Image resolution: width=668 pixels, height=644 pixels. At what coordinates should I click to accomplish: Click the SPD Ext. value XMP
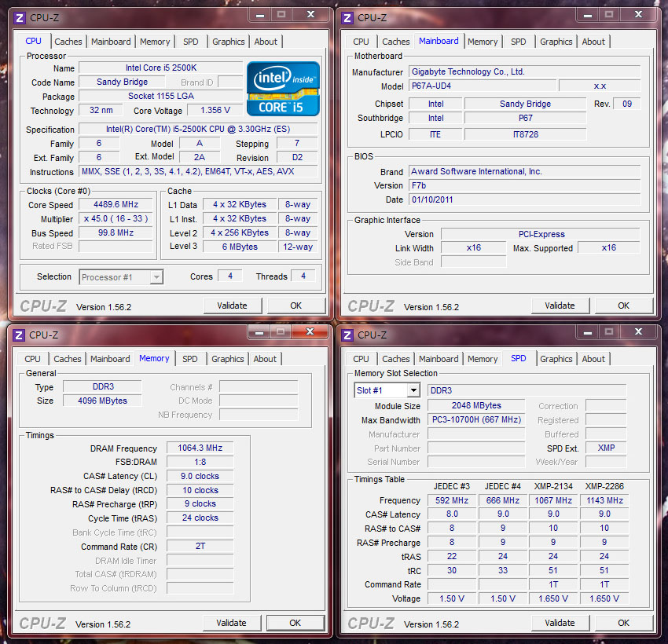click(x=606, y=448)
